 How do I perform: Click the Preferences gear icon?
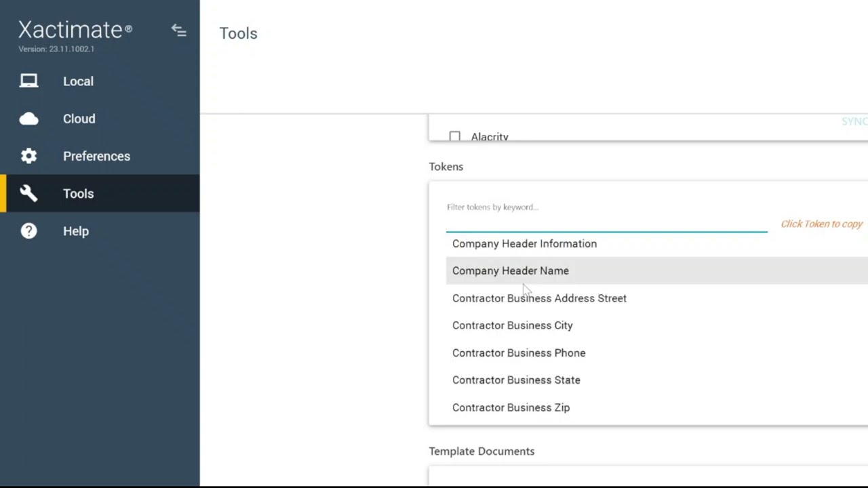click(28, 156)
